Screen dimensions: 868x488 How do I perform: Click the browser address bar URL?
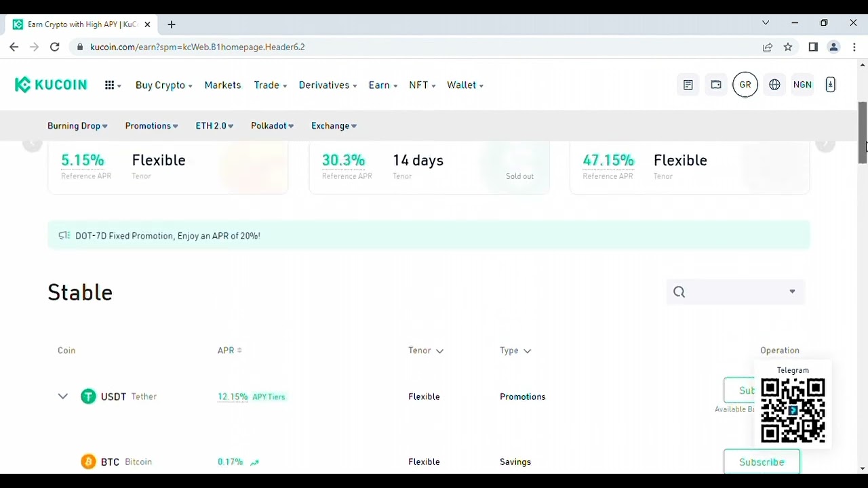click(x=197, y=47)
